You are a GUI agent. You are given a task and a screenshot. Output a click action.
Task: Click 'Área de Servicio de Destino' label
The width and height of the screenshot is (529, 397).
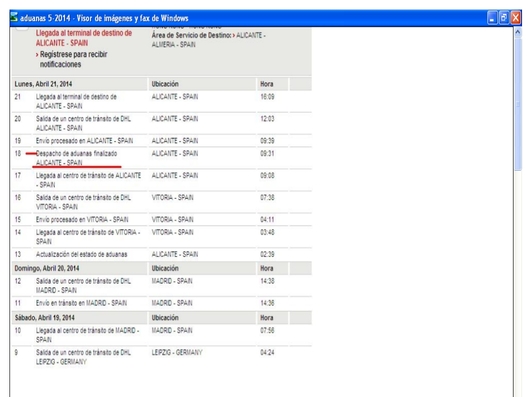(x=191, y=35)
